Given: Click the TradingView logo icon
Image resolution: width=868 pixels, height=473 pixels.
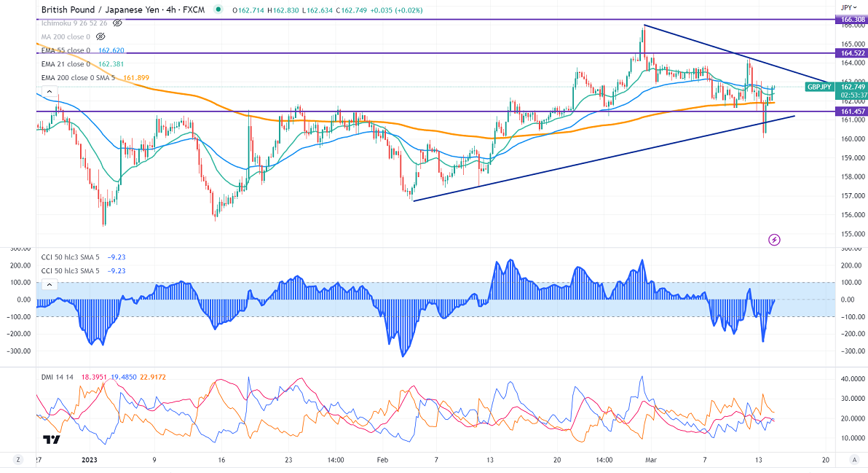Looking at the screenshot, I should pyautogui.click(x=51, y=439).
